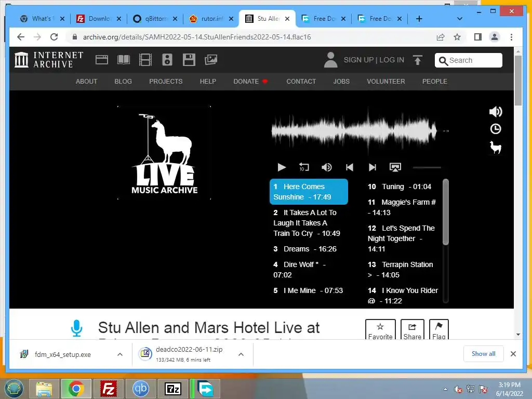Screen dimensions: 532x399
Task: Open the Software floppy disk icon
Action: (189, 60)
